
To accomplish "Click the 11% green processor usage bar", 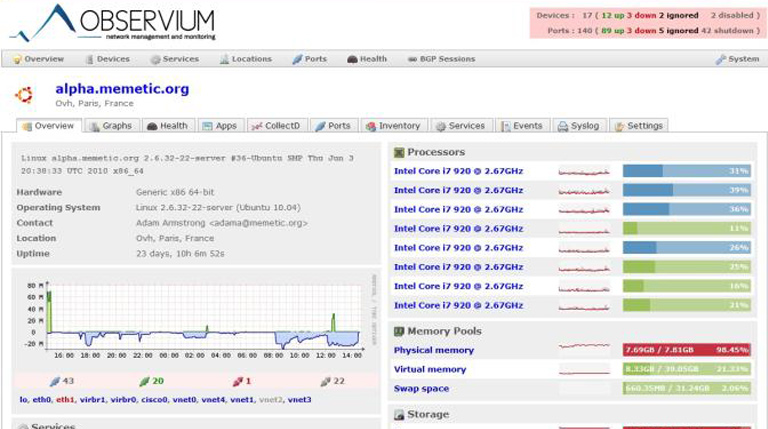I will [x=687, y=228].
